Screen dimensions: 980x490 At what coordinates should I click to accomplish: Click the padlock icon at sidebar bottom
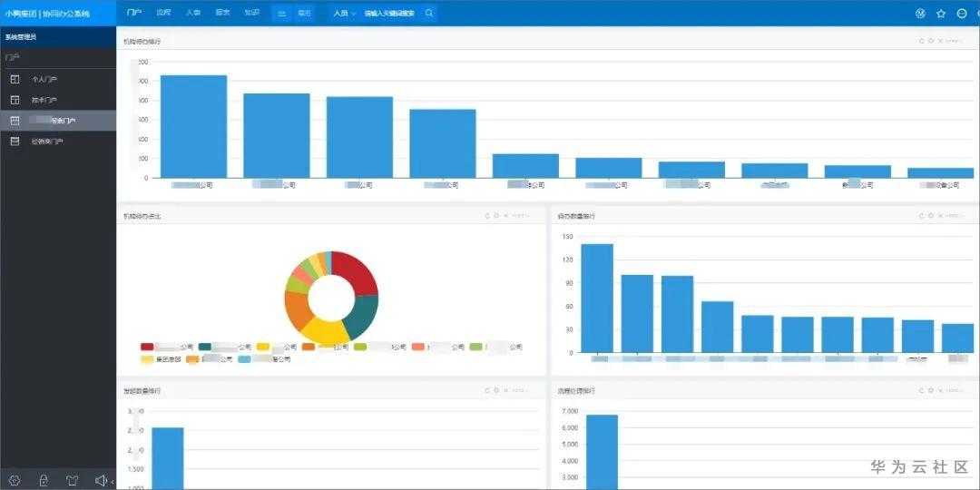click(44, 480)
